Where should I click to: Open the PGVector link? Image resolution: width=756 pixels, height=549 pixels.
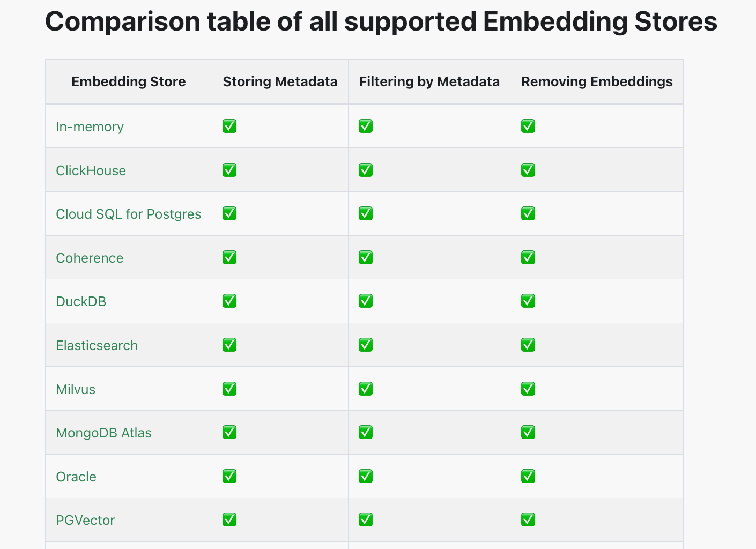[x=85, y=520]
